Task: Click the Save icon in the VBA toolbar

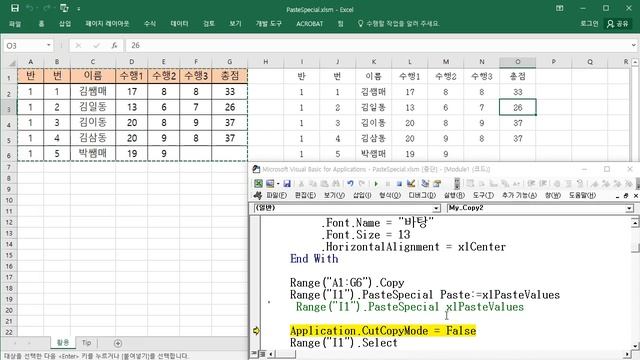Action: click(x=287, y=184)
